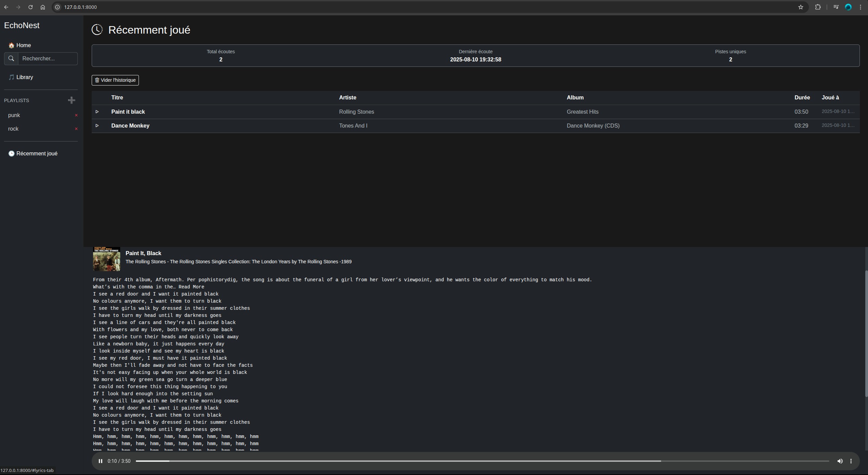This screenshot has height=475, width=868.
Task: Bookmark this page with star icon
Action: click(801, 7)
